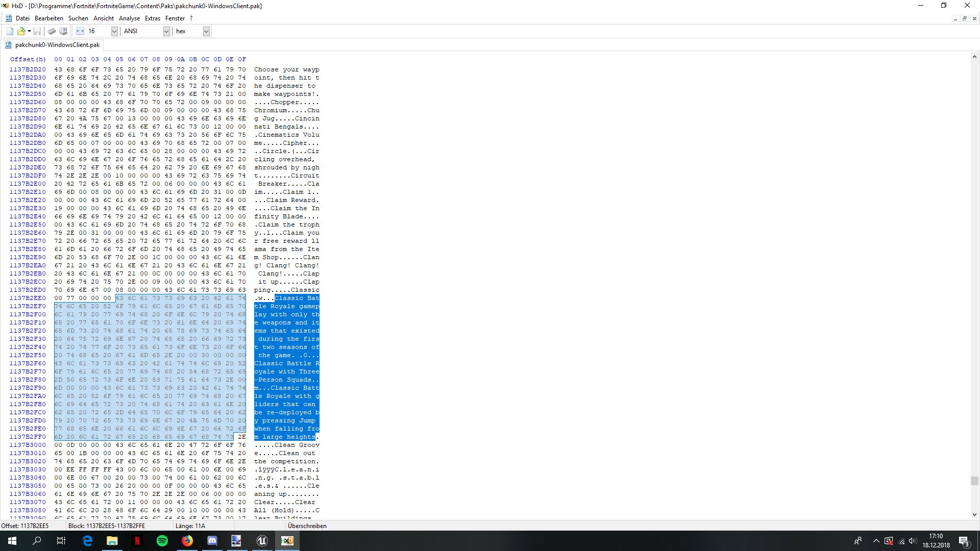Screen dimensions: 980x551
Task: Click decoded text 'Choose your wayp'
Action: pos(287,69)
